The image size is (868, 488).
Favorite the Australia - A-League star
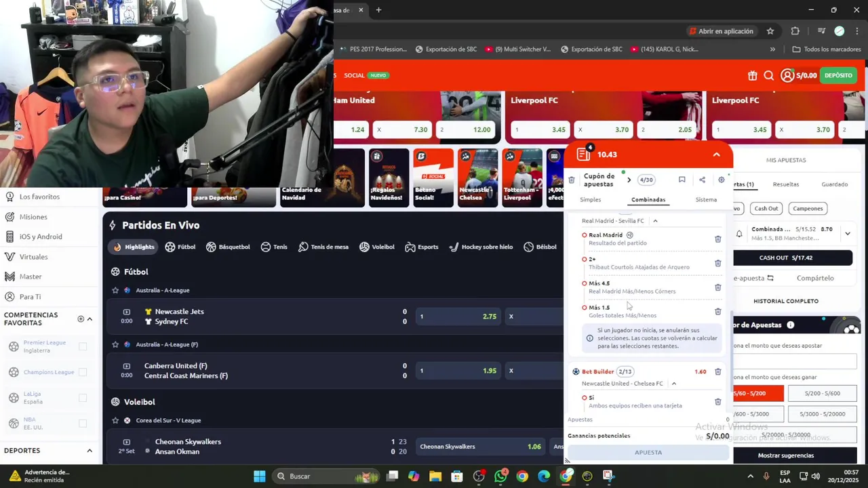pyautogui.click(x=115, y=290)
